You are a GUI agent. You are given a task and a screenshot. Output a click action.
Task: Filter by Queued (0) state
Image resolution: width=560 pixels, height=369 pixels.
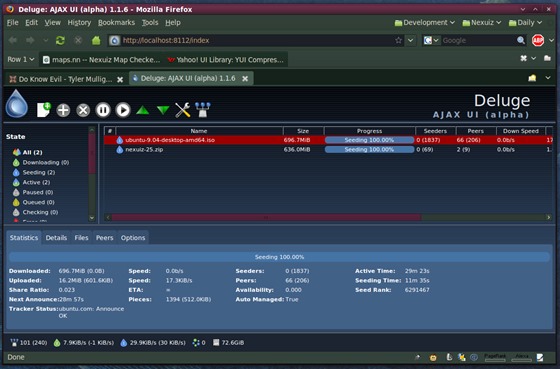tap(34, 202)
